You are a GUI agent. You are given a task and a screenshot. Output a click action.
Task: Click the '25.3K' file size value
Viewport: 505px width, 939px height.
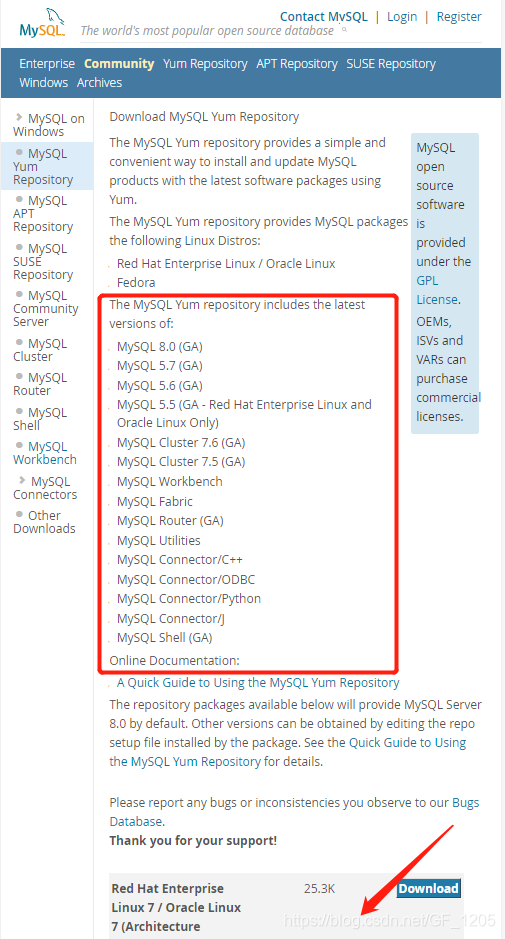(319, 888)
